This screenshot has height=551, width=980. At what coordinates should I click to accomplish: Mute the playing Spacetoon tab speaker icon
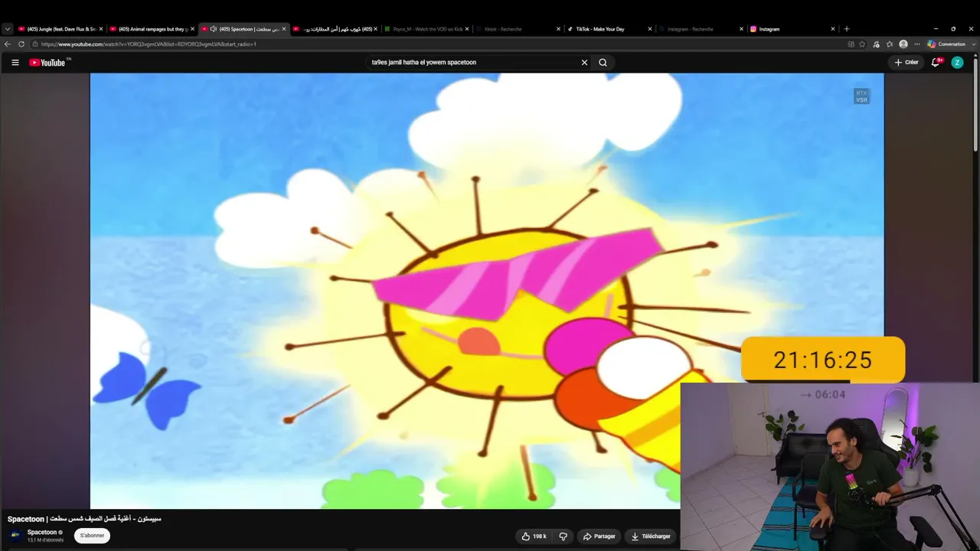[x=214, y=29]
